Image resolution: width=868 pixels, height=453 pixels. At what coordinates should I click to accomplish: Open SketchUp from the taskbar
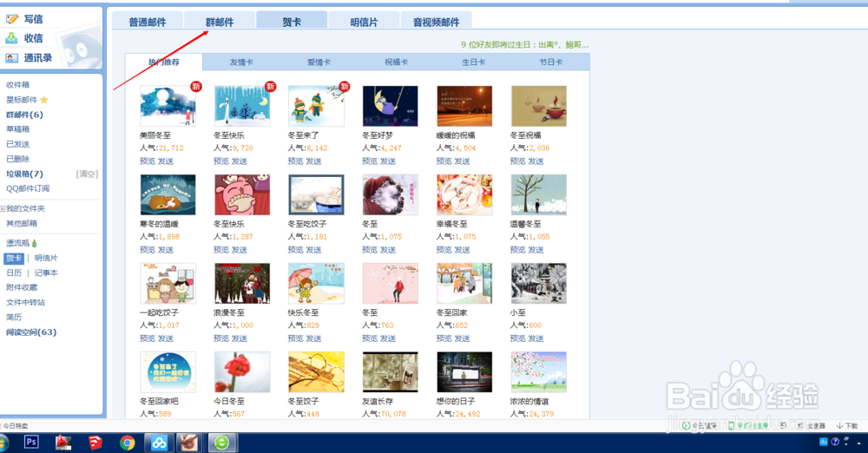point(95,443)
